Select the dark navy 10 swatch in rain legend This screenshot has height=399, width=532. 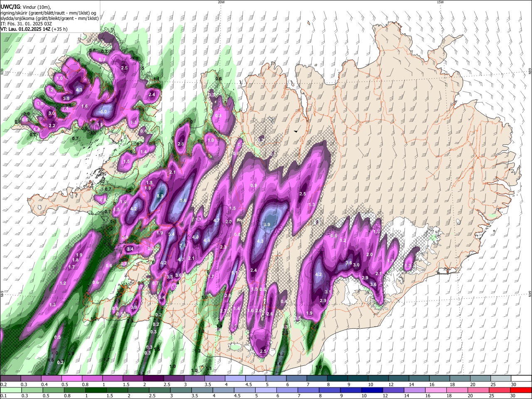tap(371, 390)
